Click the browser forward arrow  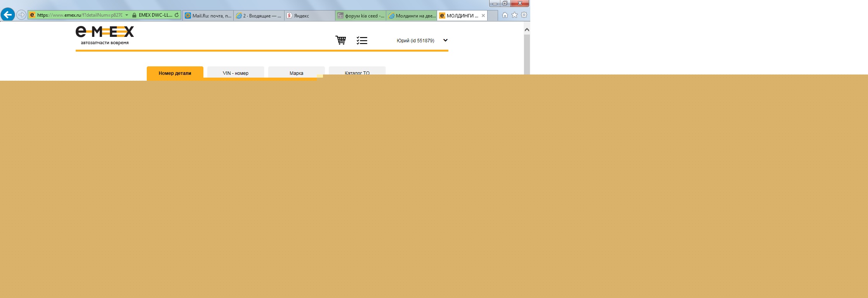pyautogui.click(x=21, y=15)
